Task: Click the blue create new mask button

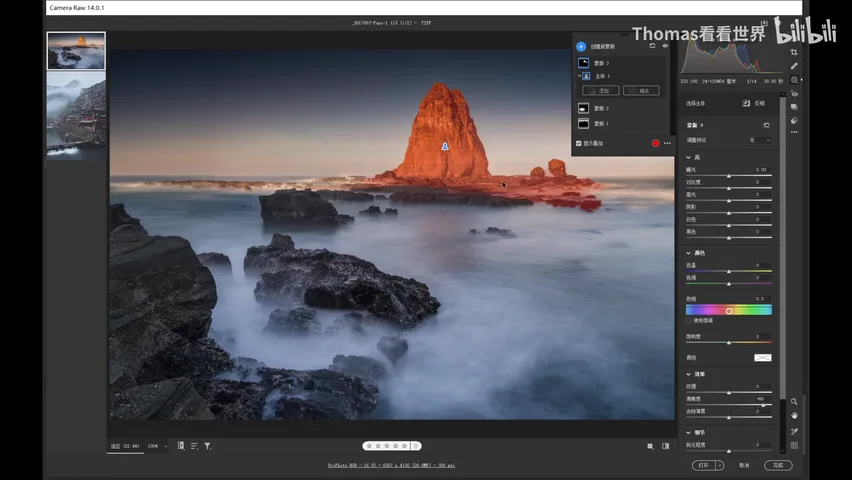Action: tap(581, 46)
